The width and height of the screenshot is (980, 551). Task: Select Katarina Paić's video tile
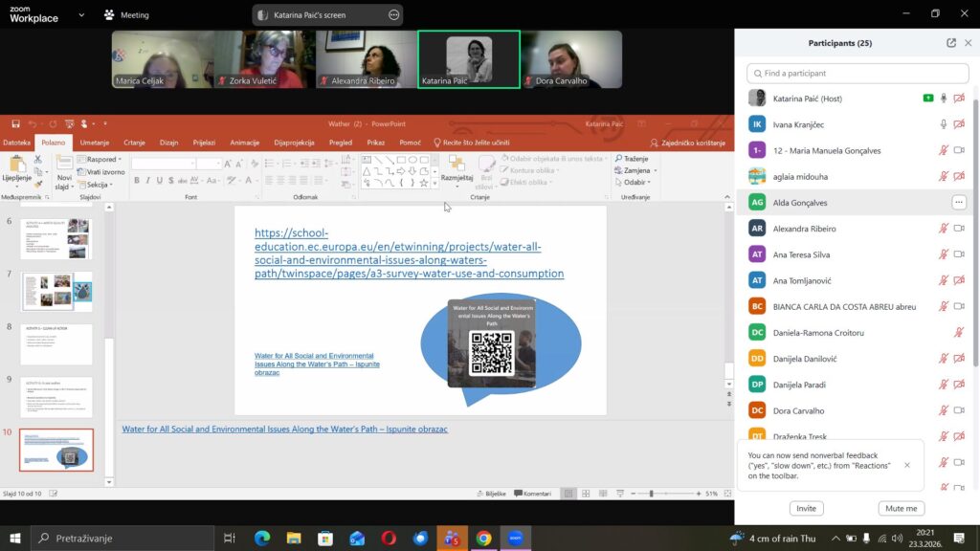coord(469,59)
